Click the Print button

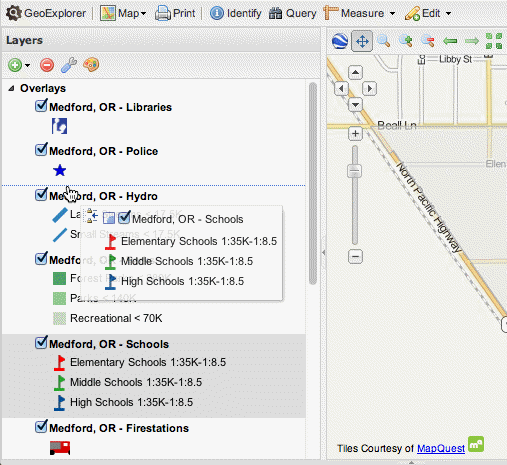click(x=175, y=13)
